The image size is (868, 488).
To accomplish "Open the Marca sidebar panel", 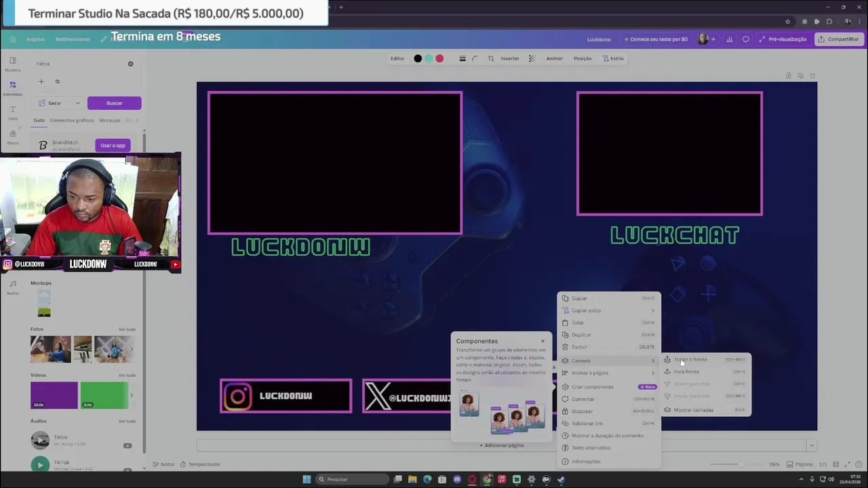I will (13, 137).
